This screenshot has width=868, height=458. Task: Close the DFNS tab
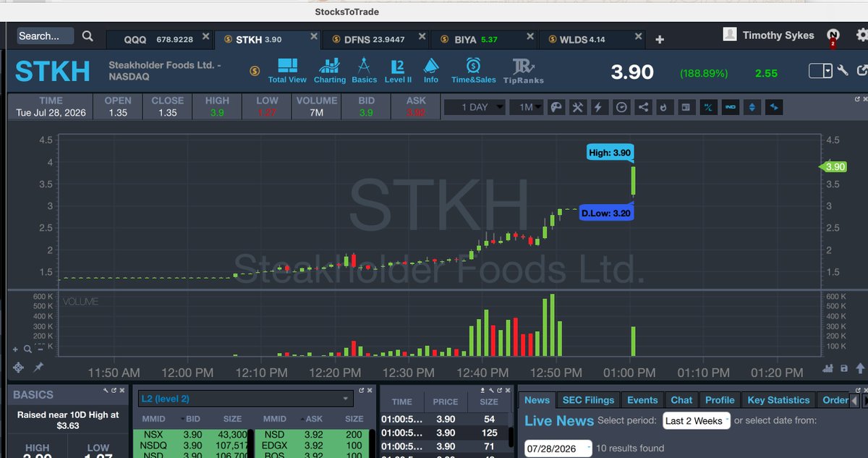[421, 36]
